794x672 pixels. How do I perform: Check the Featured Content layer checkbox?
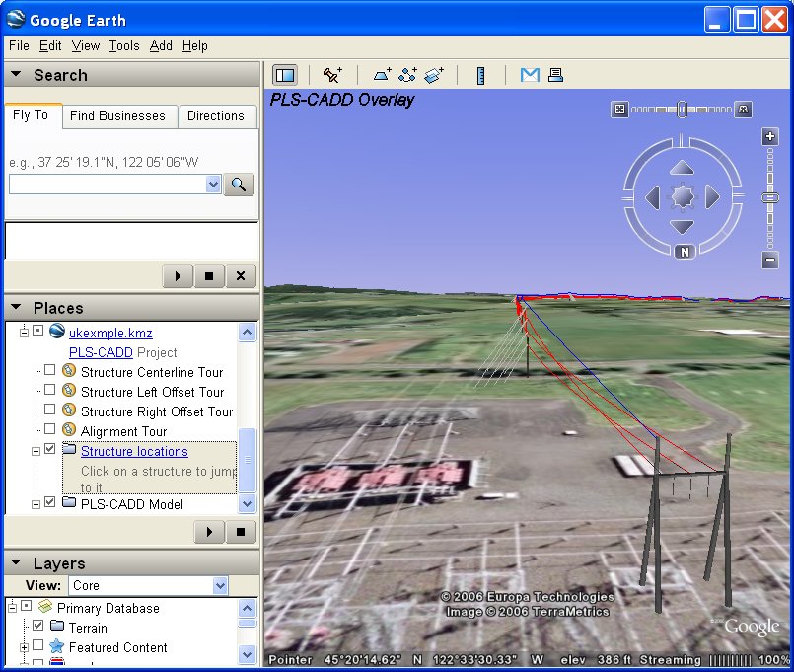pos(38,645)
